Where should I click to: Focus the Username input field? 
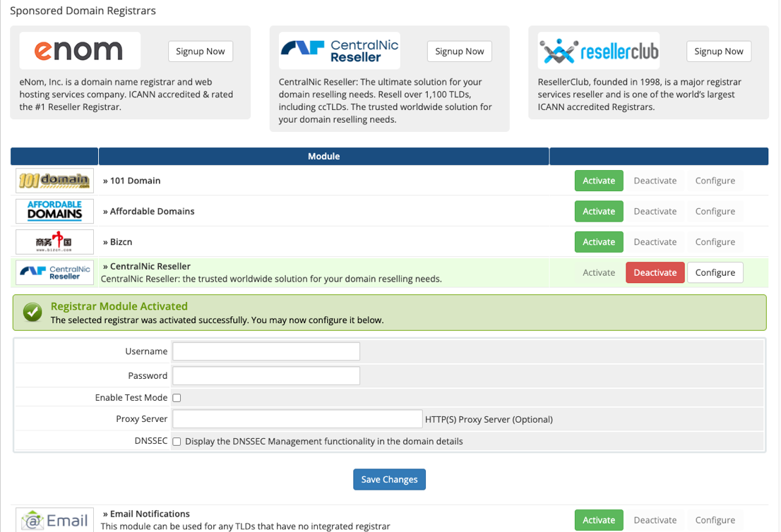point(266,351)
